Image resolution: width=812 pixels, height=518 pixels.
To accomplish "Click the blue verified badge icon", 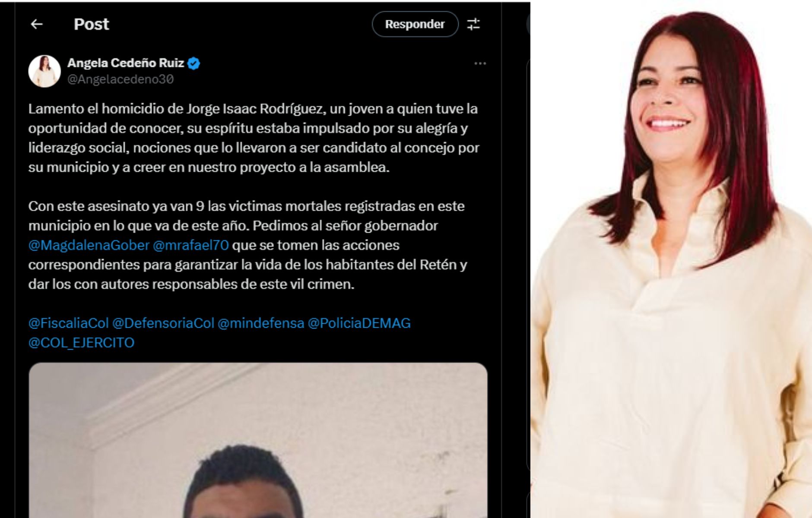I will (193, 63).
